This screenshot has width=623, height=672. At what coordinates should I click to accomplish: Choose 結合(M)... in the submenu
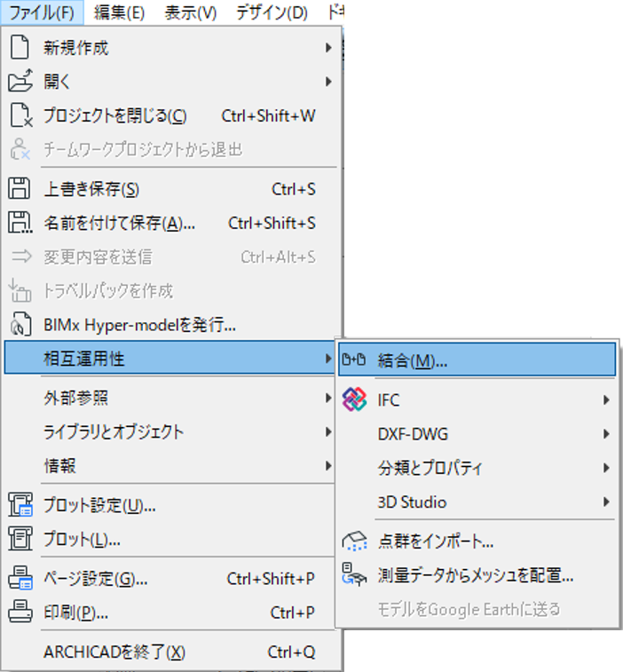[x=477, y=360]
